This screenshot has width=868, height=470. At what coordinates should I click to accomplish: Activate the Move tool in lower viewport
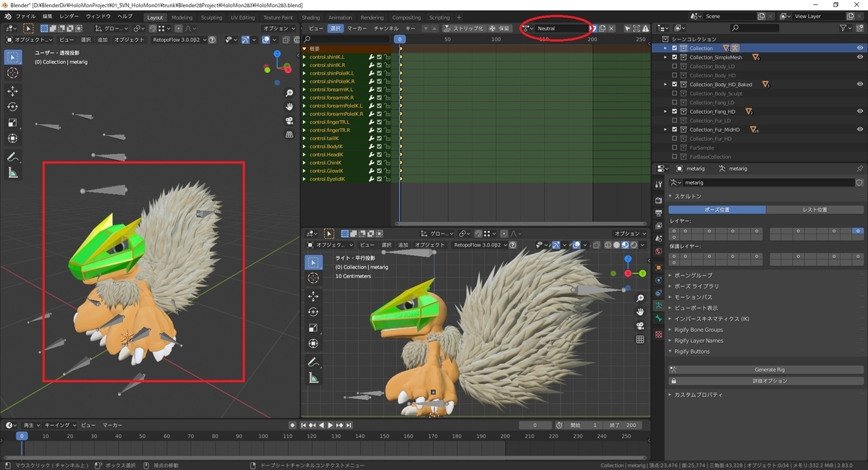[x=313, y=296]
